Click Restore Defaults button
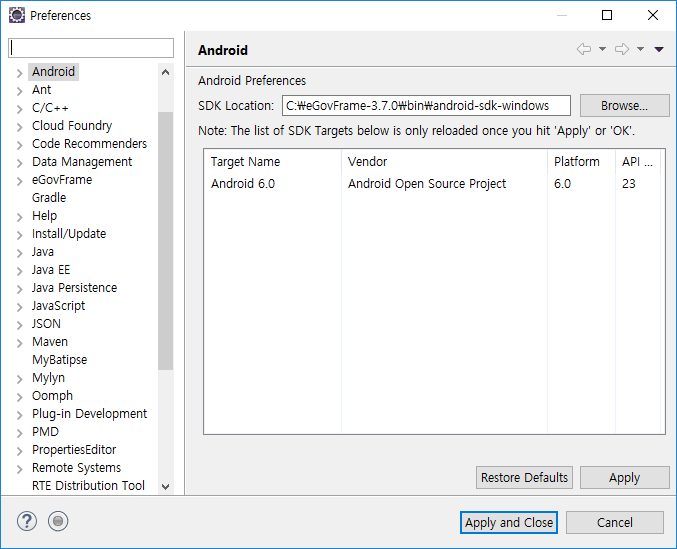The width and height of the screenshot is (677, 549). [x=524, y=477]
